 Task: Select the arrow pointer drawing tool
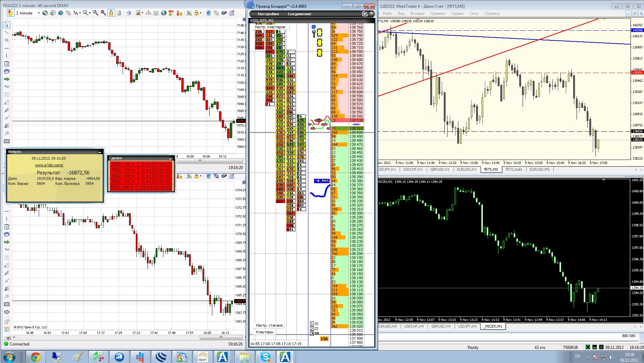7,25
